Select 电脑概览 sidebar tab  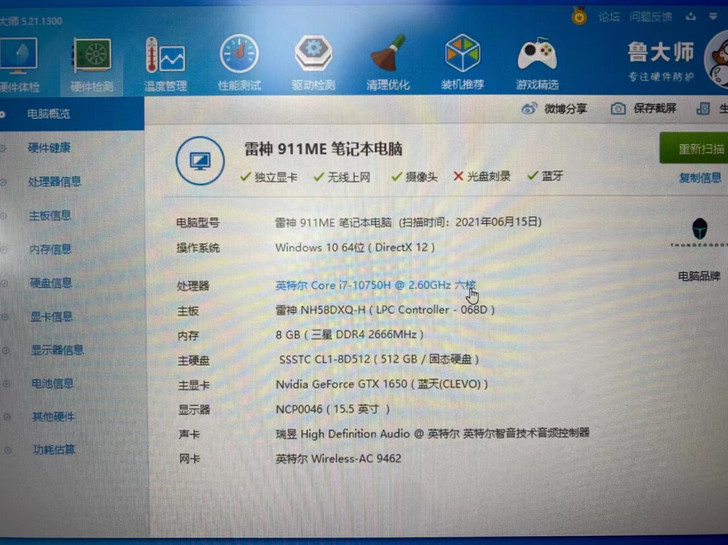click(x=72, y=114)
